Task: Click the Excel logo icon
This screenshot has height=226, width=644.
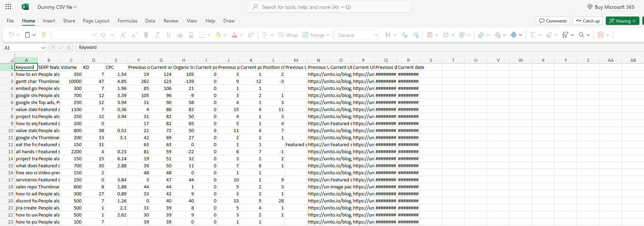Action: pos(25,7)
